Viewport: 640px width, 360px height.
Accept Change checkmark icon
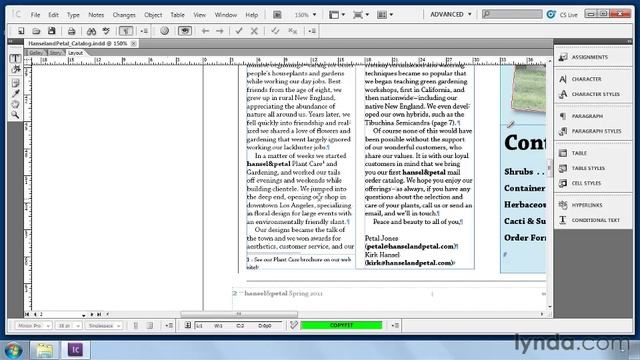[239, 31]
